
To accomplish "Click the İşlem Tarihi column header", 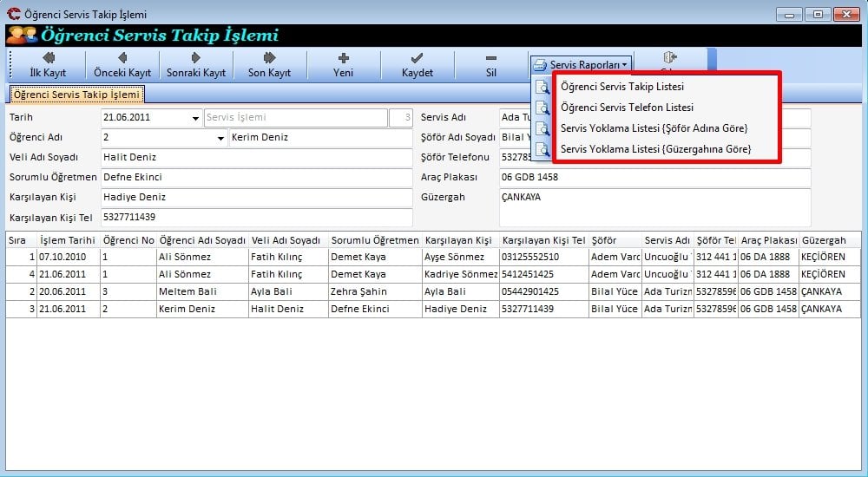I will click(x=68, y=240).
